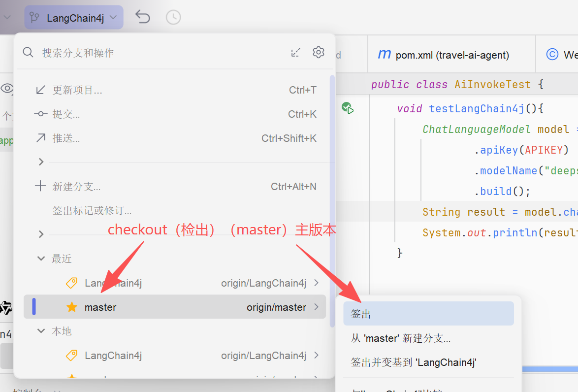
Task: Click the star icon on master
Action: click(72, 307)
